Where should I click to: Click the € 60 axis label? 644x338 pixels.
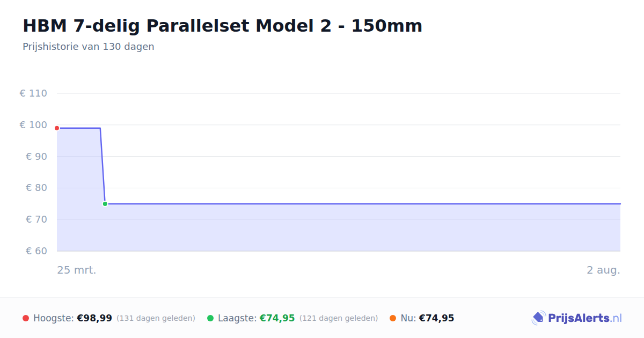tap(36, 251)
